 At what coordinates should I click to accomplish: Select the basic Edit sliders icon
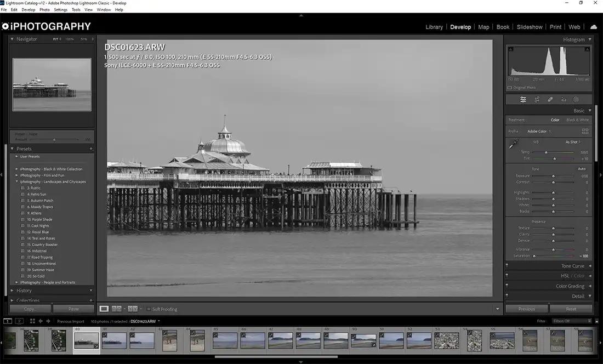click(x=523, y=99)
